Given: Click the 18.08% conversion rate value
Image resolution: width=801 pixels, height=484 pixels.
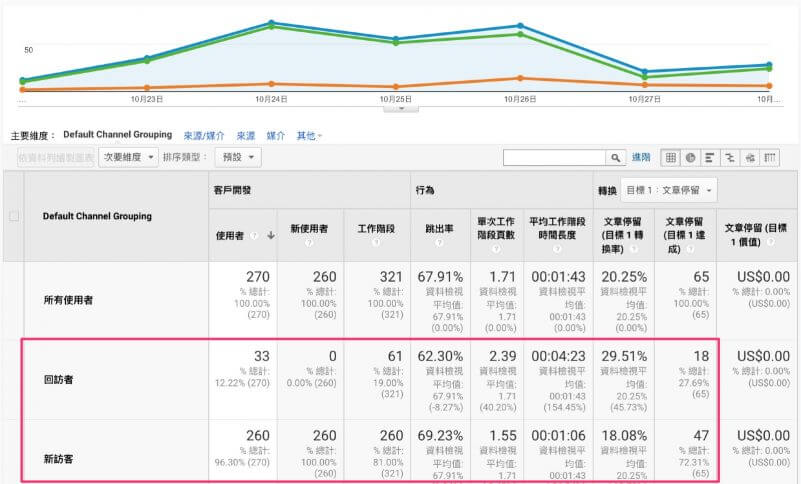Looking at the screenshot, I should coord(624,435).
